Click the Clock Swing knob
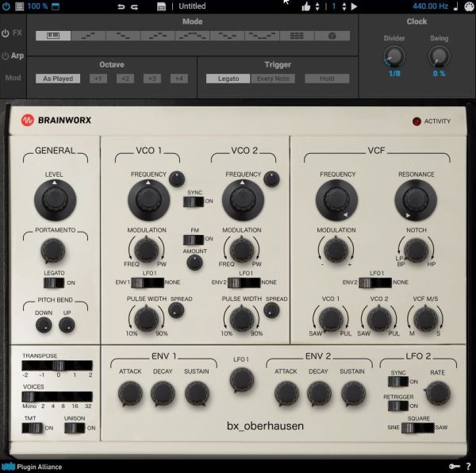Image resolution: width=476 pixels, height=473 pixels. [x=439, y=56]
